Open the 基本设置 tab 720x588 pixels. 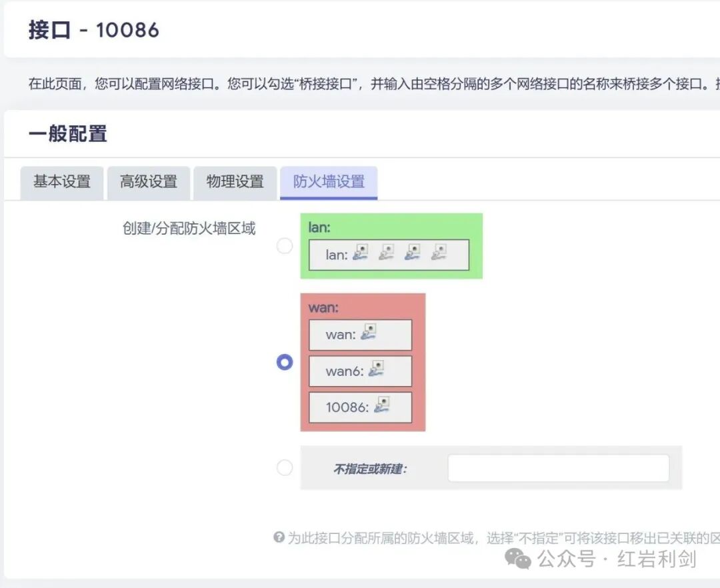[62, 182]
